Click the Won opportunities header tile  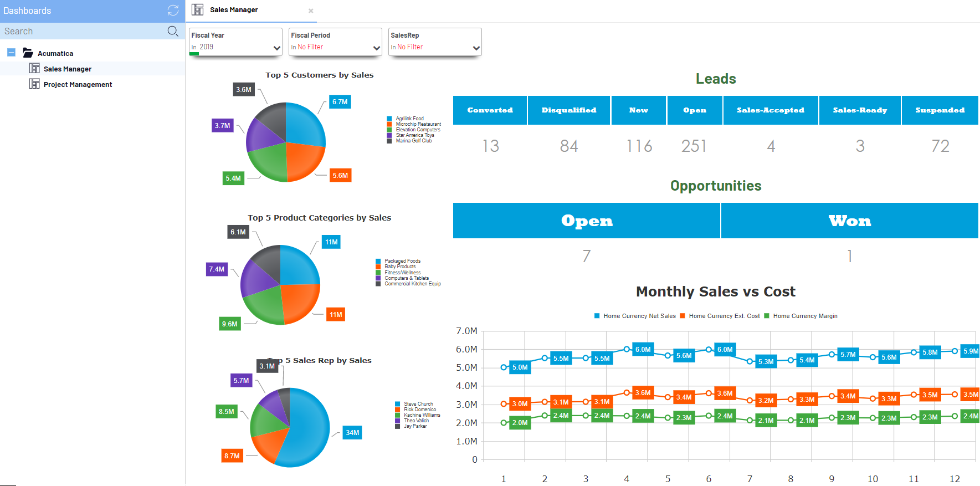coord(849,221)
